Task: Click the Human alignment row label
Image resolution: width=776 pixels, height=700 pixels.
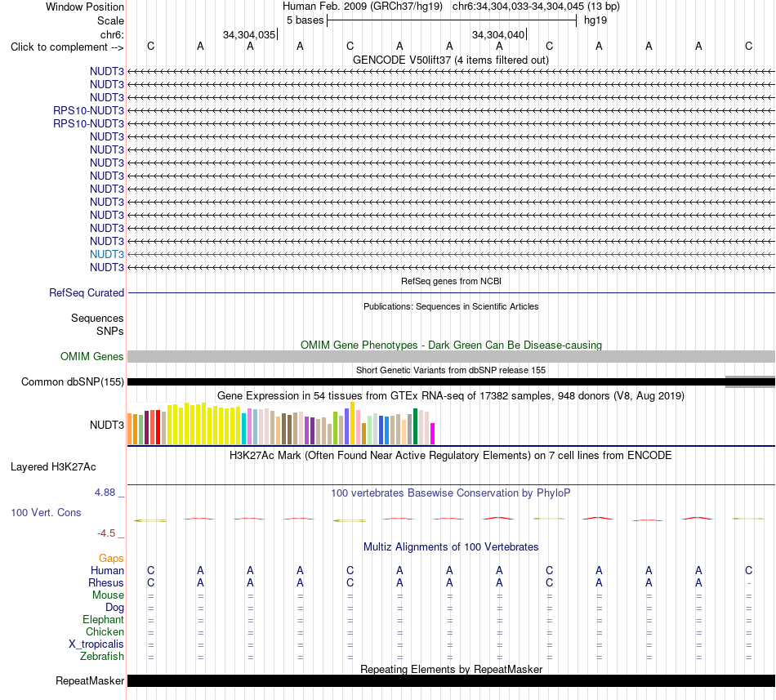Action: coord(107,570)
